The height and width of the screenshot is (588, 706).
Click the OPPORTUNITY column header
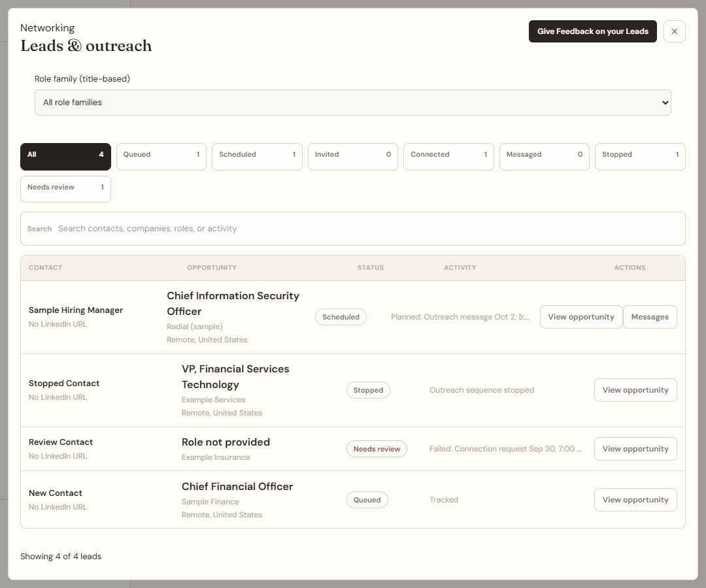212,268
